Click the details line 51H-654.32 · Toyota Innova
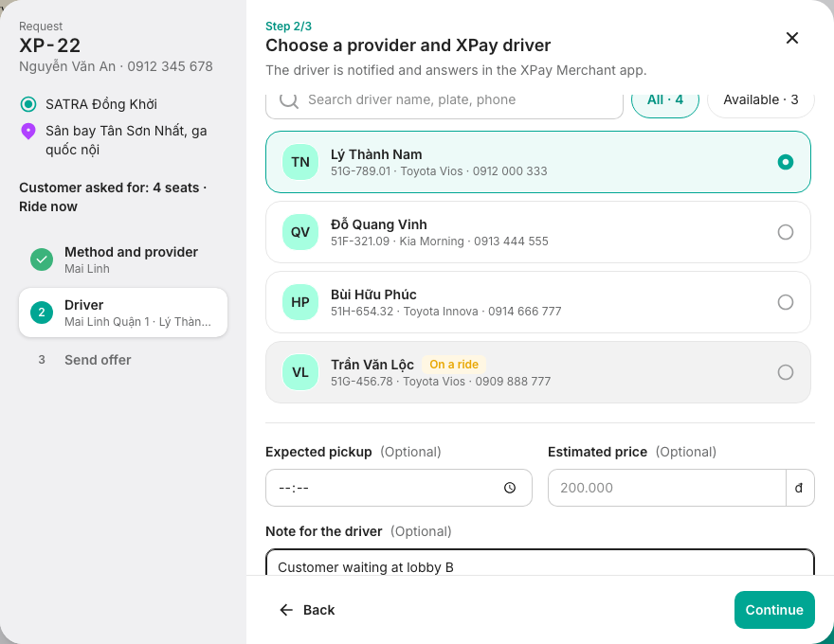Viewport: 834px width, 644px height. point(445,312)
